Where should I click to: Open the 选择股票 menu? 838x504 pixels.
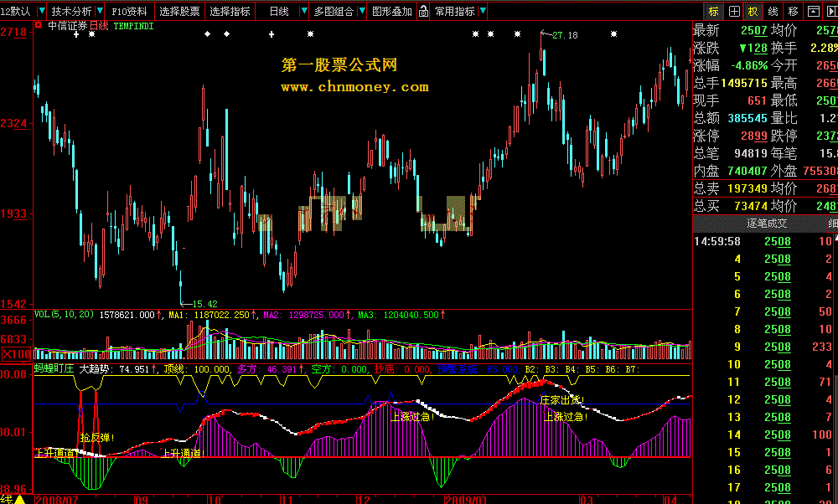(179, 11)
